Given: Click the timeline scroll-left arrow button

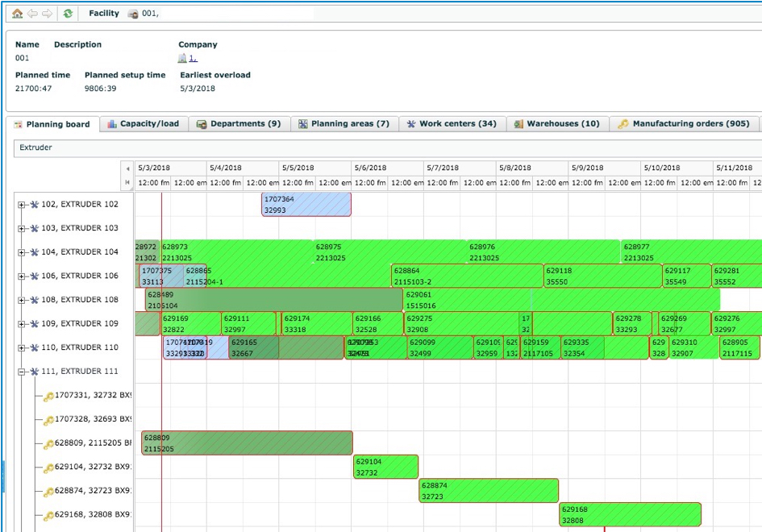Looking at the screenshot, I should coord(127,168).
